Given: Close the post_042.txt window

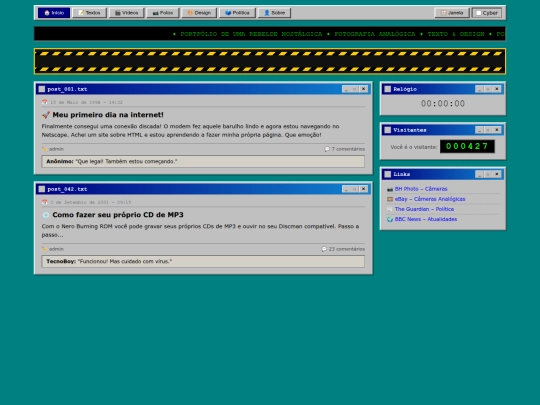Looking at the screenshot, I should [363, 189].
